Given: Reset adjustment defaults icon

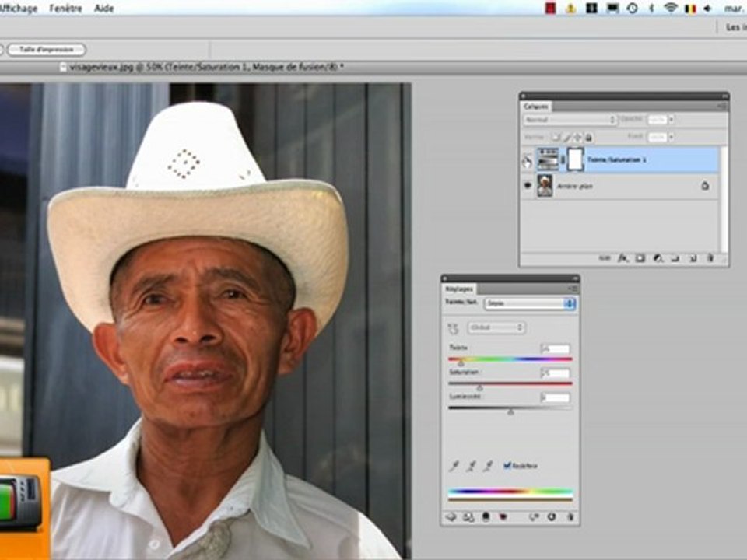Looking at the screenshot, I should click(551, 516).
